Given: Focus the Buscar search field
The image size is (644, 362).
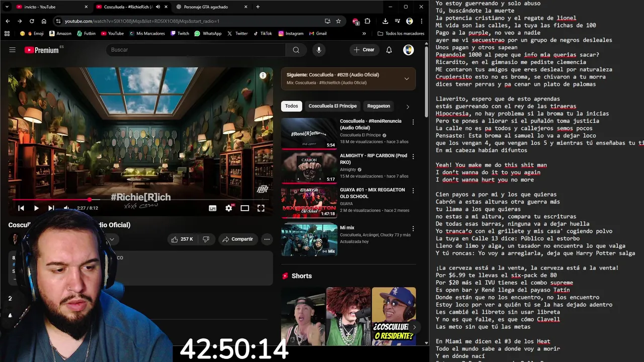Looking at the screenshot, I should coord(196,50).
